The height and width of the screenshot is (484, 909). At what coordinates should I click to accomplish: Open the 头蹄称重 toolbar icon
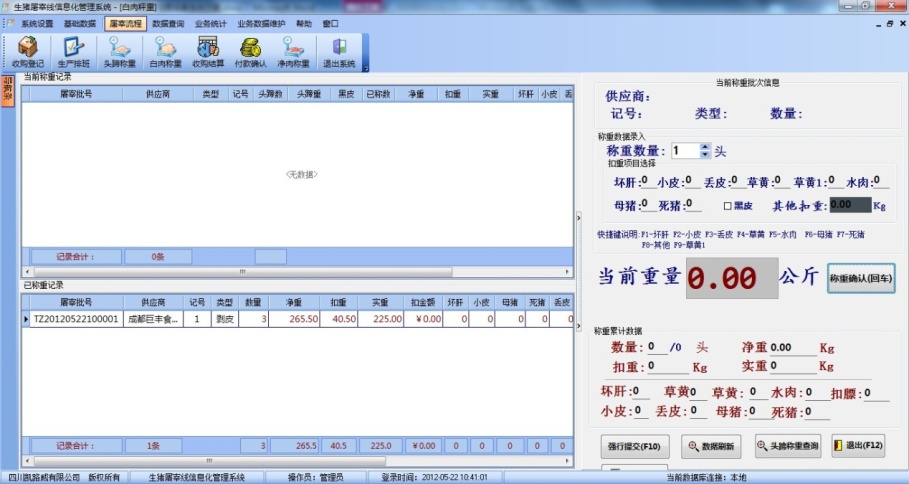[x=119, y=52]
